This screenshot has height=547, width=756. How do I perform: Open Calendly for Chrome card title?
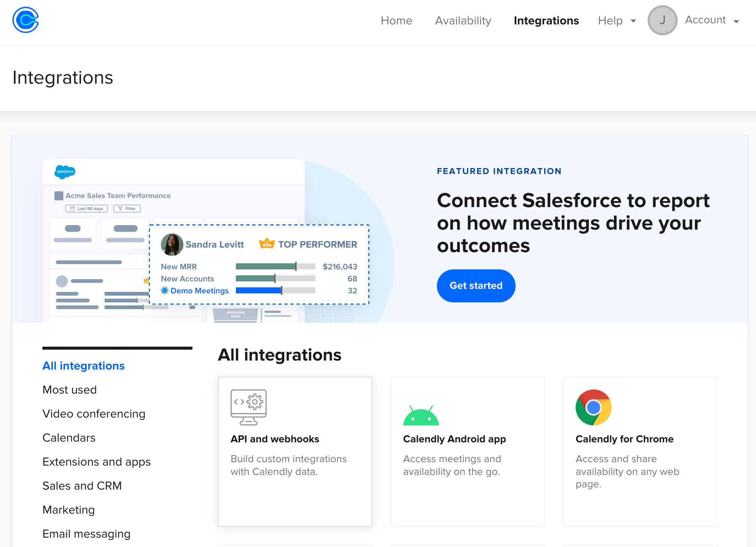tap(624, 439)
